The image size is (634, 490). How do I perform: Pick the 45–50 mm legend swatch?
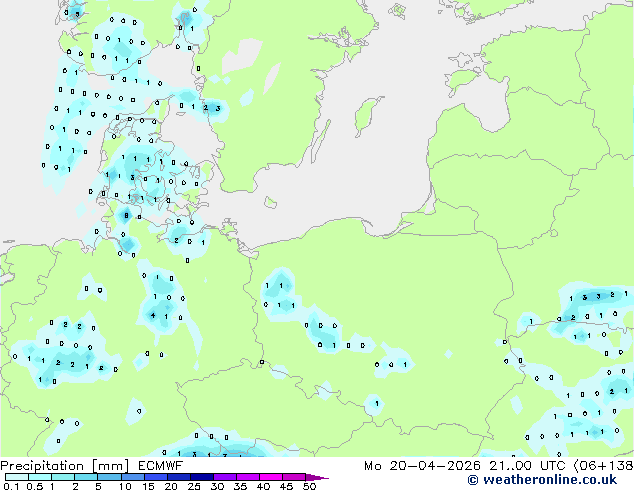pos(294,477)
